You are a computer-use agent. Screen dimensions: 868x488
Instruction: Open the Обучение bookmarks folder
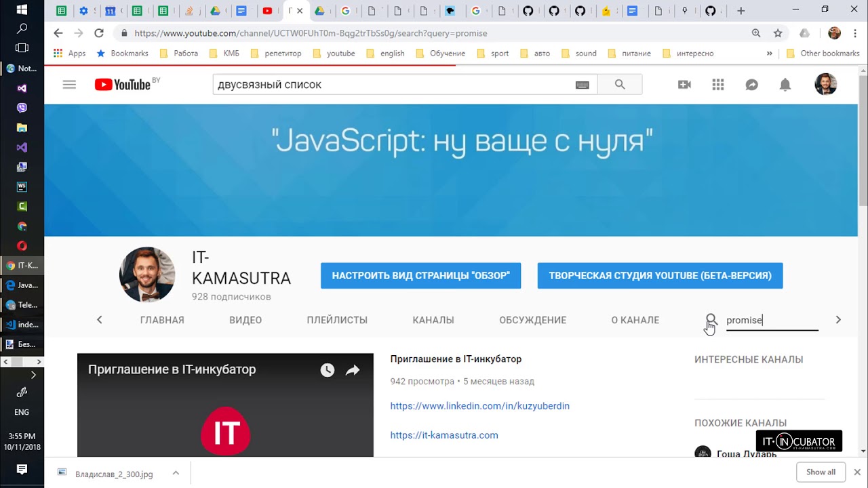(440, 54)
